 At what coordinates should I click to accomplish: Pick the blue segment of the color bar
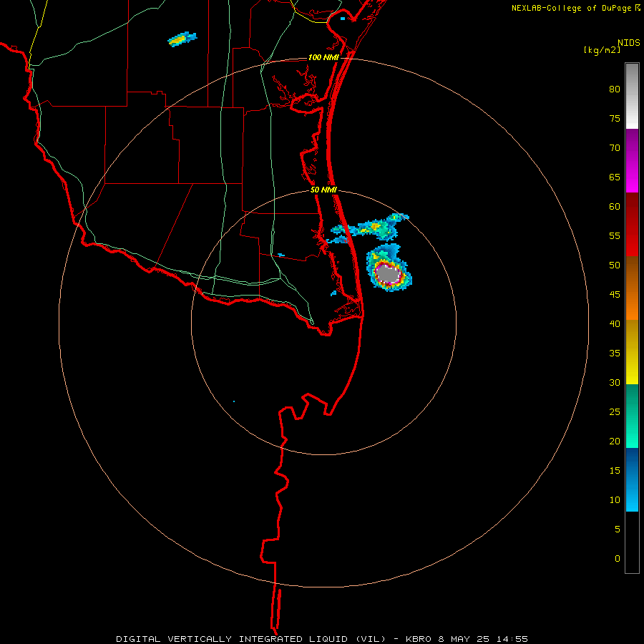tap(632, 479)
